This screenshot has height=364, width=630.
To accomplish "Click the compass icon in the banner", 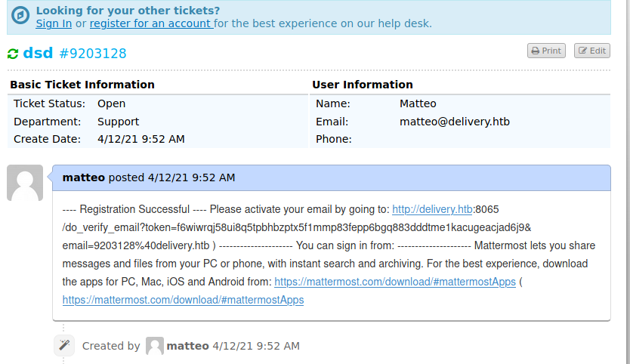I will tap(20, 16).
